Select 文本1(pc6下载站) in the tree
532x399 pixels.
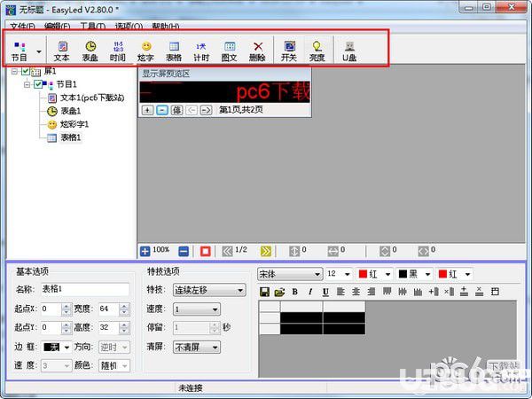(92, 98)
